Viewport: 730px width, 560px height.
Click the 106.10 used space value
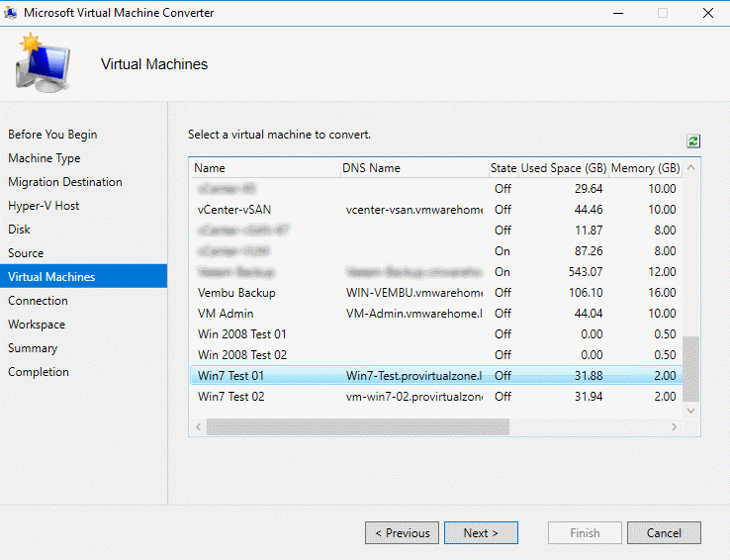(x=586, y=293)
